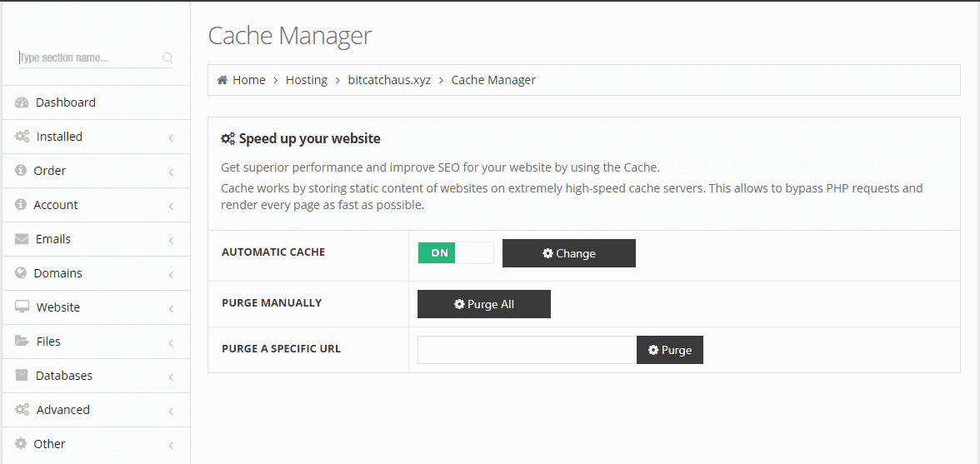980x464 pixels.
Task: Focus the Purge a specific URL input field
Action: tap(527, 350)
